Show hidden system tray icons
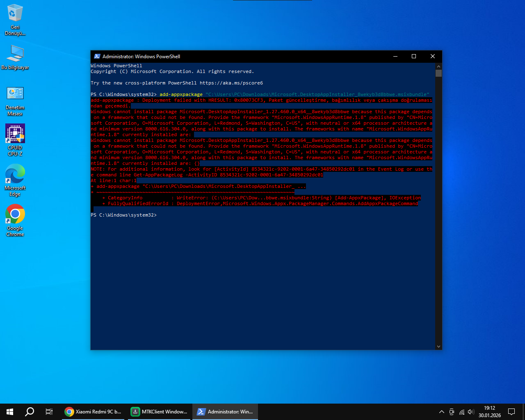 pyautogui.click(x=442, y=412)
